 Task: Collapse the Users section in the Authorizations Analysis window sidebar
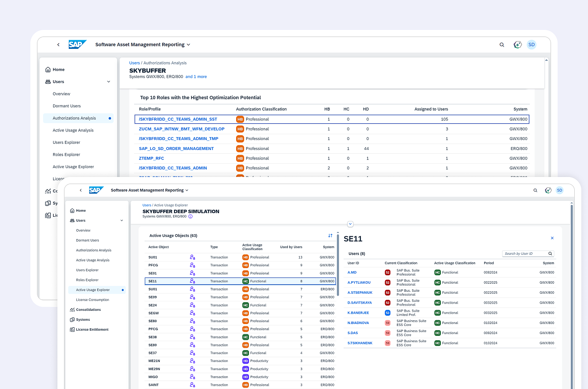coord(109,82)
